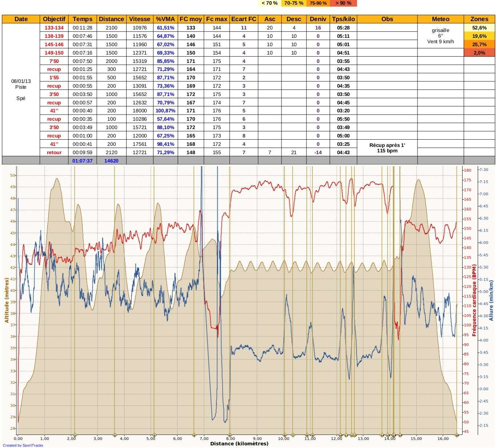Click the 1'55 objectif cell

coord(54,77)
